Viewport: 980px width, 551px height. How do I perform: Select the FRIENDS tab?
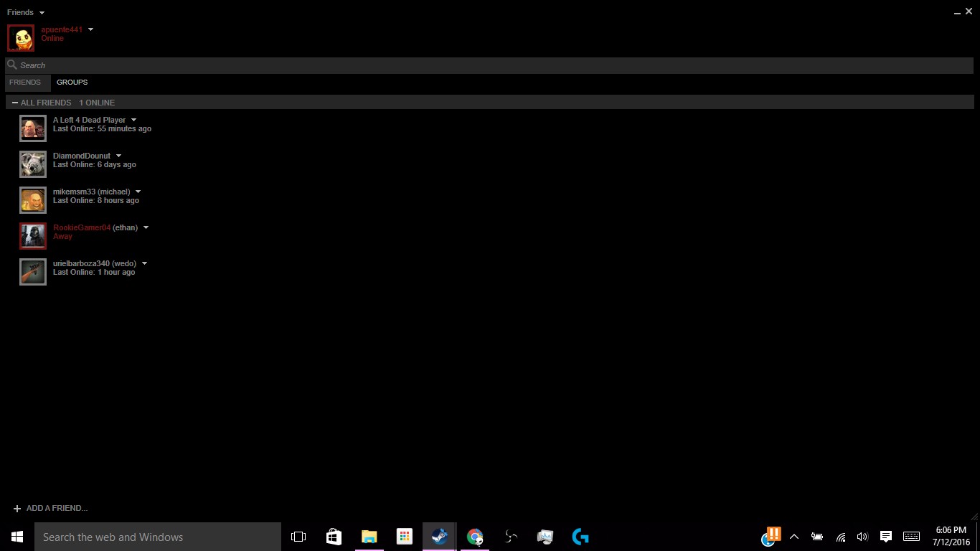(26, 82)
